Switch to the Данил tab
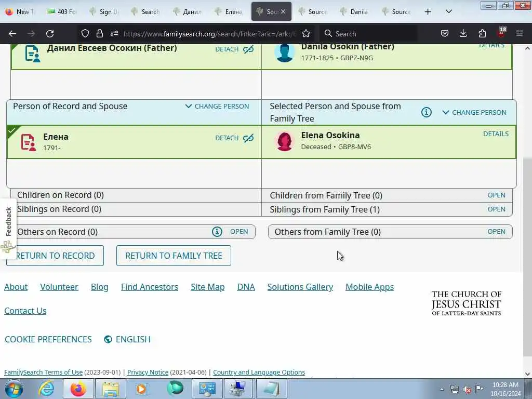 (187, 11)
